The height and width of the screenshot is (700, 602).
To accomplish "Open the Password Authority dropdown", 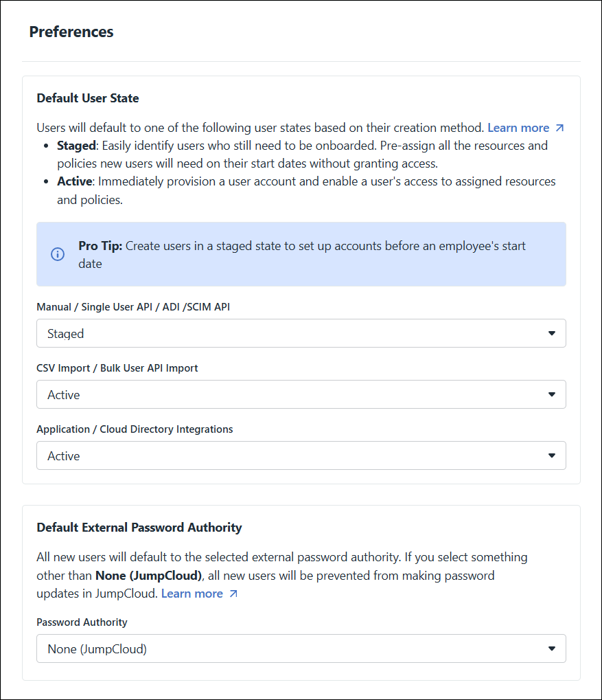I will tap(301, 649).
